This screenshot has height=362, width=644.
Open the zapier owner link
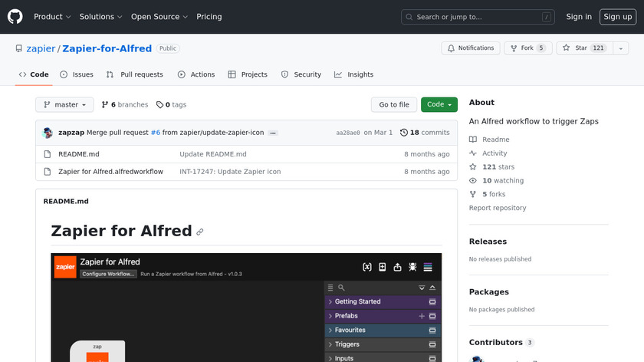point(41,48)
